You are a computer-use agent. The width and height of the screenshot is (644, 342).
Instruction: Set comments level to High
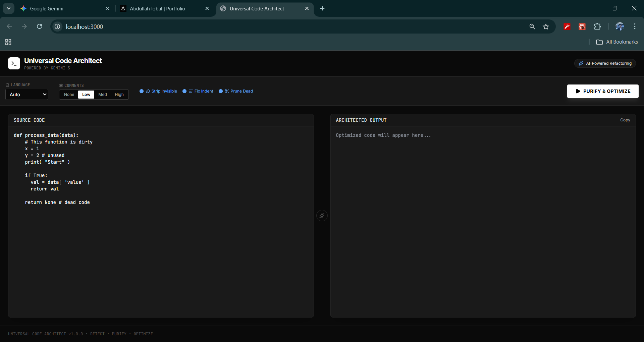point(119,95)
